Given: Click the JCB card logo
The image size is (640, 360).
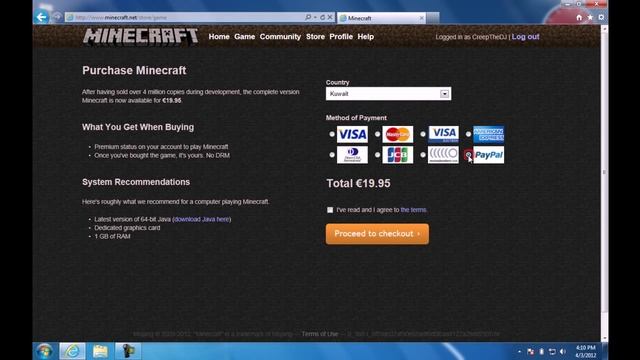Looking at the screenshot, I should (x=398, y=155).
